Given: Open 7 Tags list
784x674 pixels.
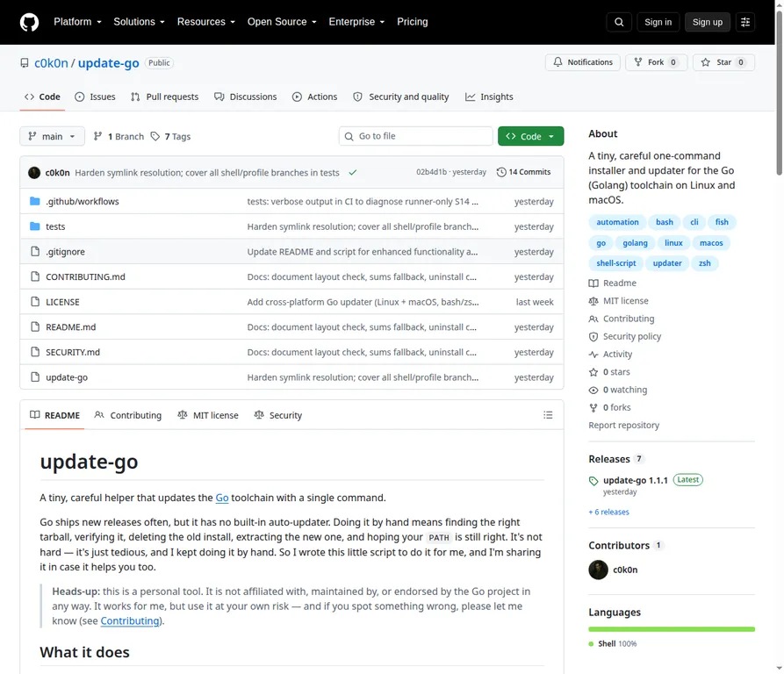Looking at the screenshot, I should (x=171, y=136).
